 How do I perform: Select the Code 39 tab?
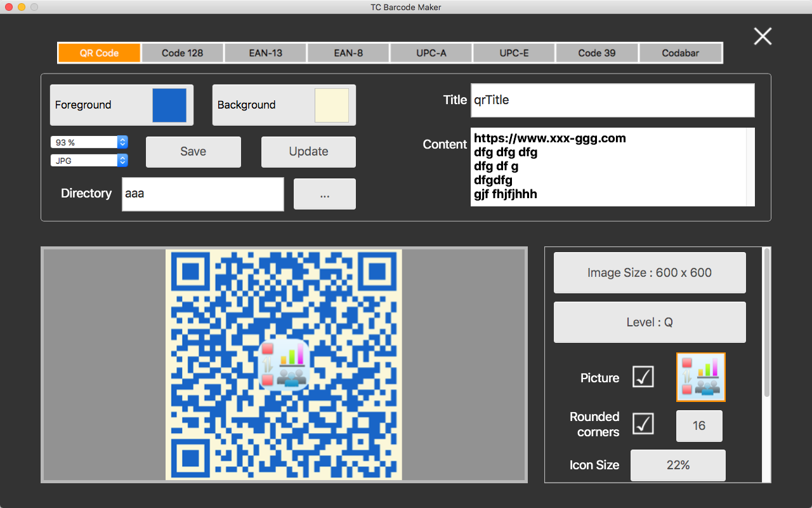[x=597, y=53]
